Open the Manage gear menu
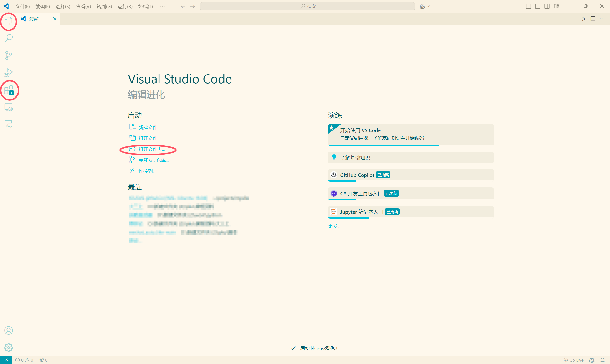The height and width of the screenshot is (364, 610). click(9, 348)
